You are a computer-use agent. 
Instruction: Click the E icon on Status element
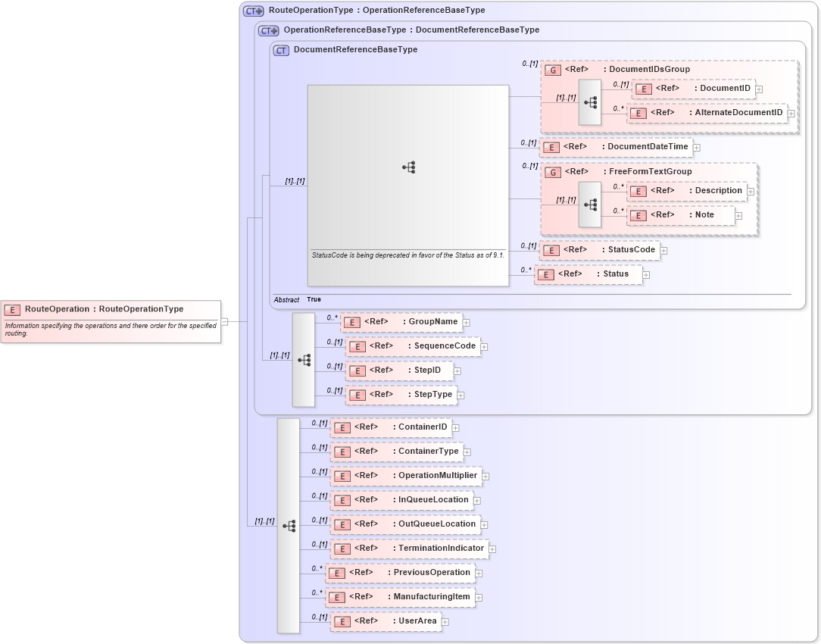[546, 274]
